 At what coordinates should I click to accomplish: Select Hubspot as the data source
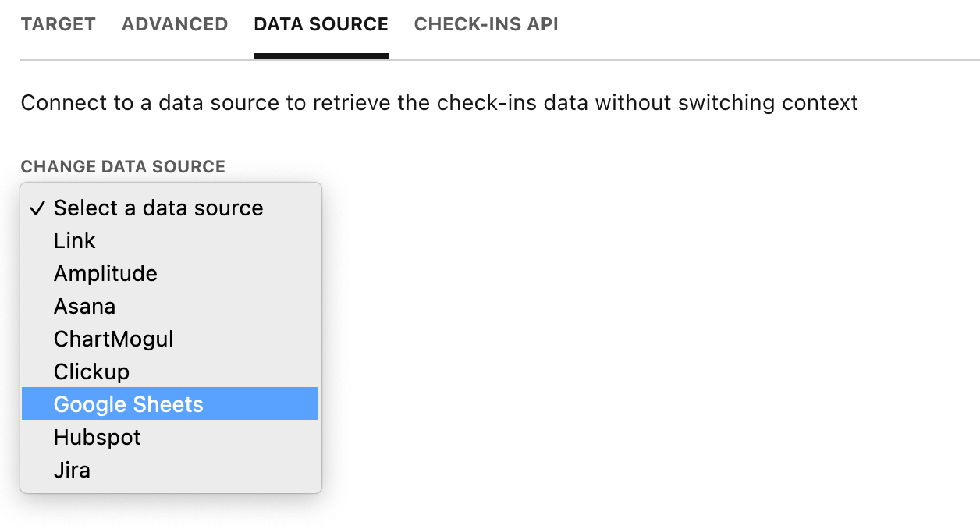click(97, 437)
